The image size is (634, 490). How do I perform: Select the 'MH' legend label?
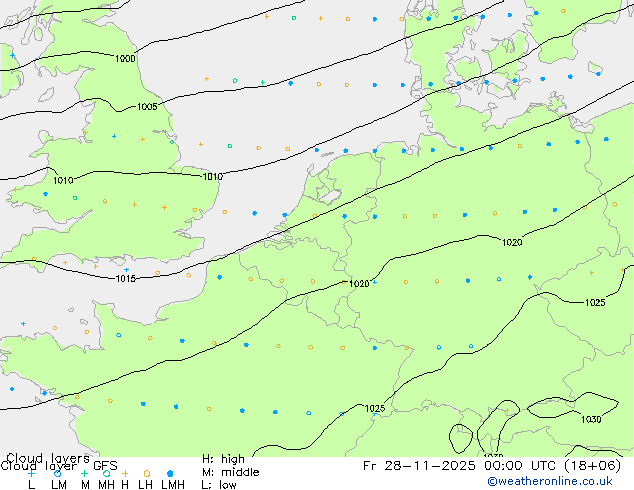[x=106, y=485]
